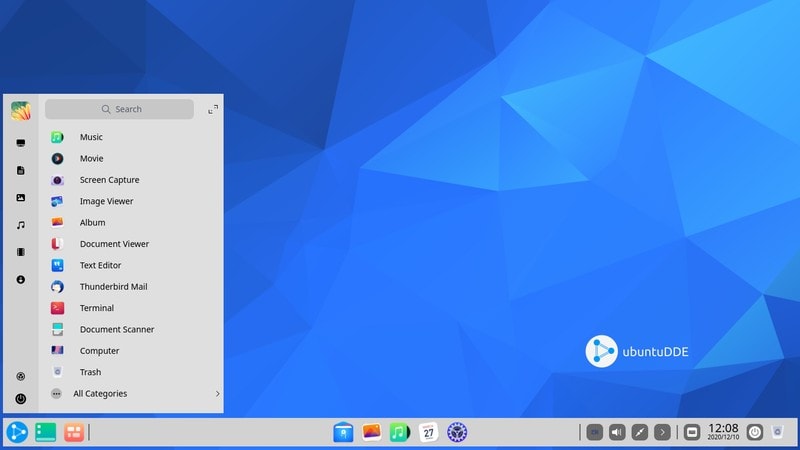Open the Control Center dock icon
The width and height of the screenshot is (800, 450).
click(457, 433)
